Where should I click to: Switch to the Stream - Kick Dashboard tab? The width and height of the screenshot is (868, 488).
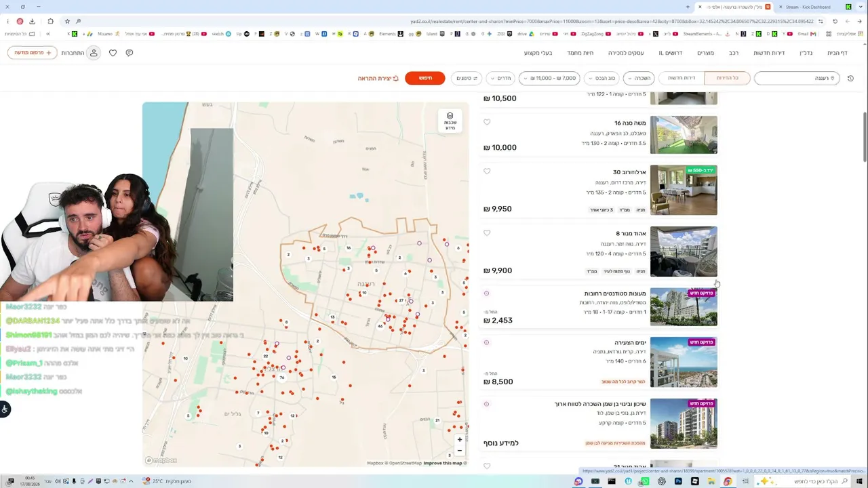(x=808, y=7)
